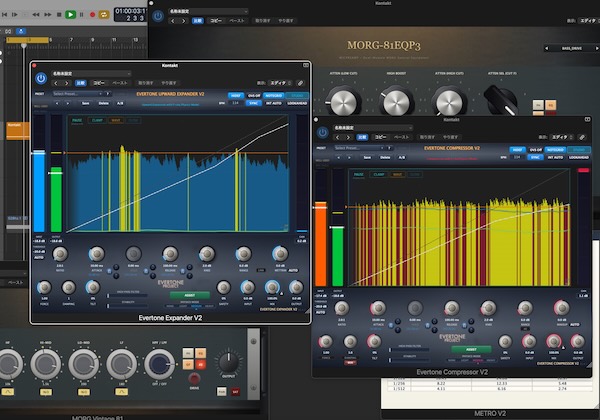
Task: Open エディタ view dropdown in Compressor window
Action: pos(562,137)
